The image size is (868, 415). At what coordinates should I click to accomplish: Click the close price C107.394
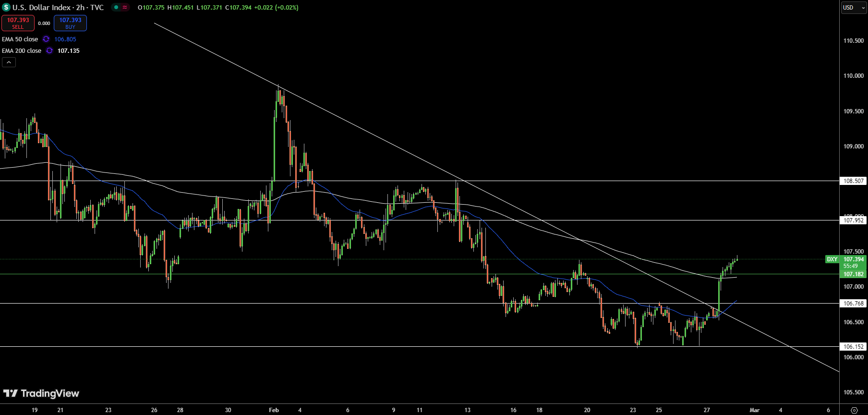(x=238, y=8)
